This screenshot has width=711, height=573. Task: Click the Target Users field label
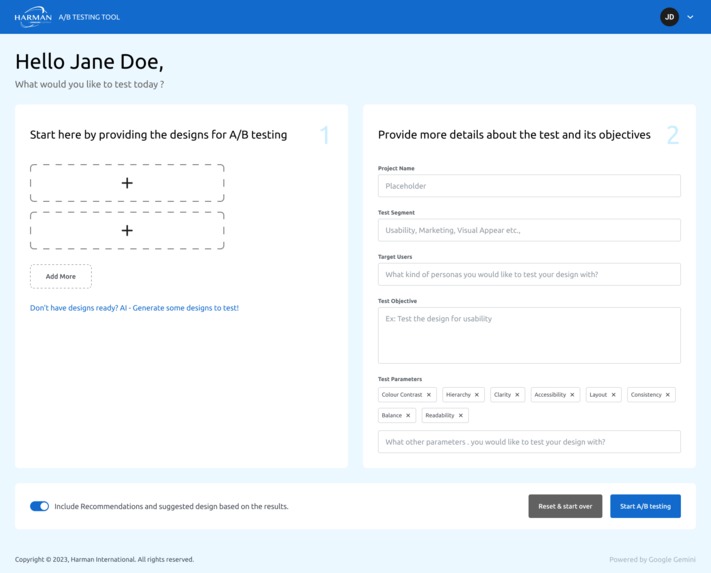point(395,257)
